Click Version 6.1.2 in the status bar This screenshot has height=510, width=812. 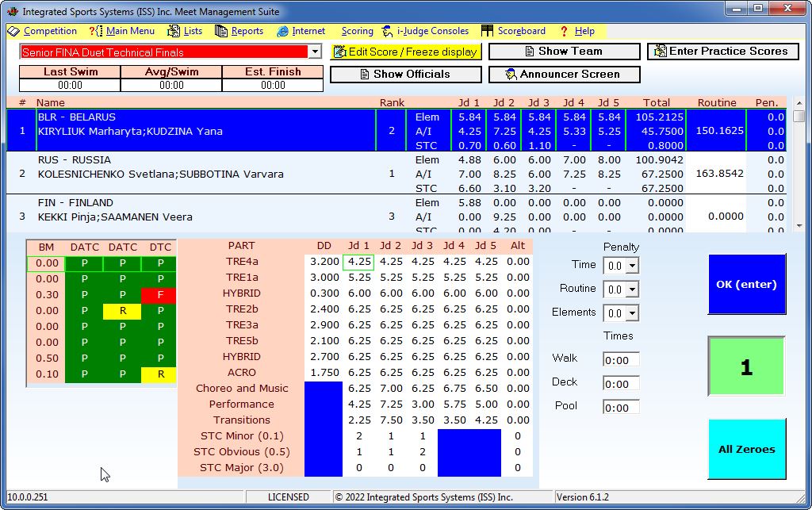click(583, 497)
